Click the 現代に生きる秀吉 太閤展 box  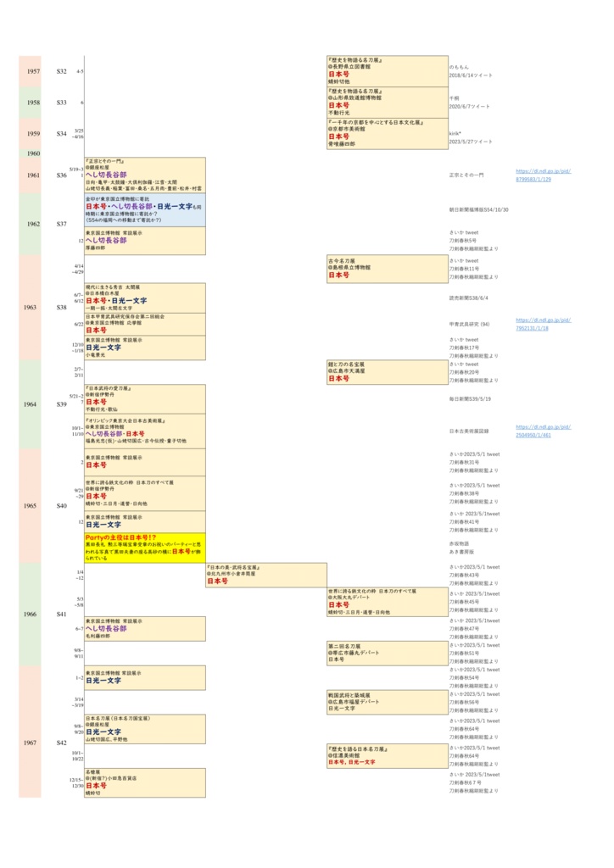tap(145, 298)
